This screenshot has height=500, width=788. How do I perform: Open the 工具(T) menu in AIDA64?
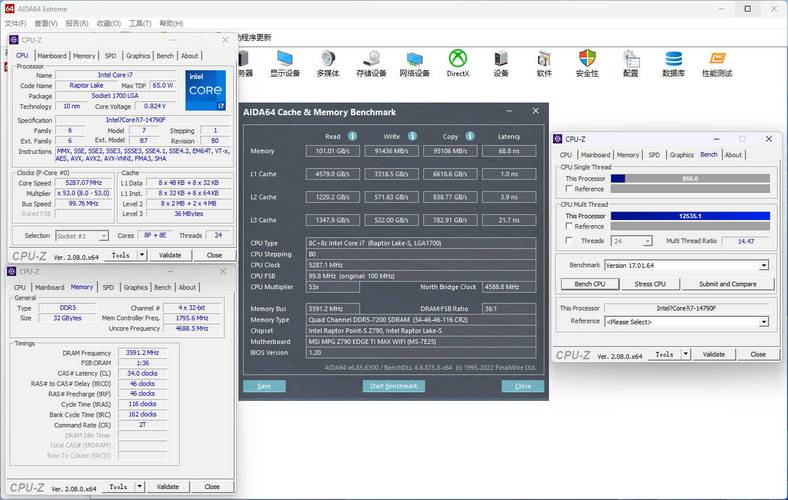click(x=140, y=23)
